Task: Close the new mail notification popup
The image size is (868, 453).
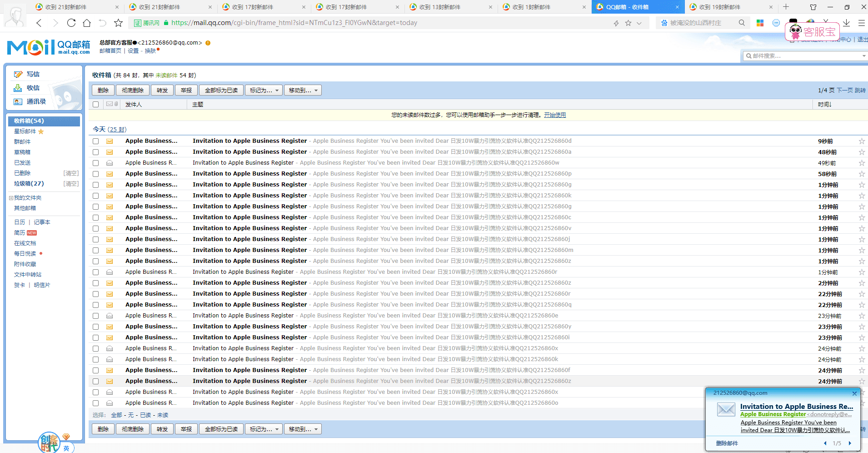Action: click(854, 393)
